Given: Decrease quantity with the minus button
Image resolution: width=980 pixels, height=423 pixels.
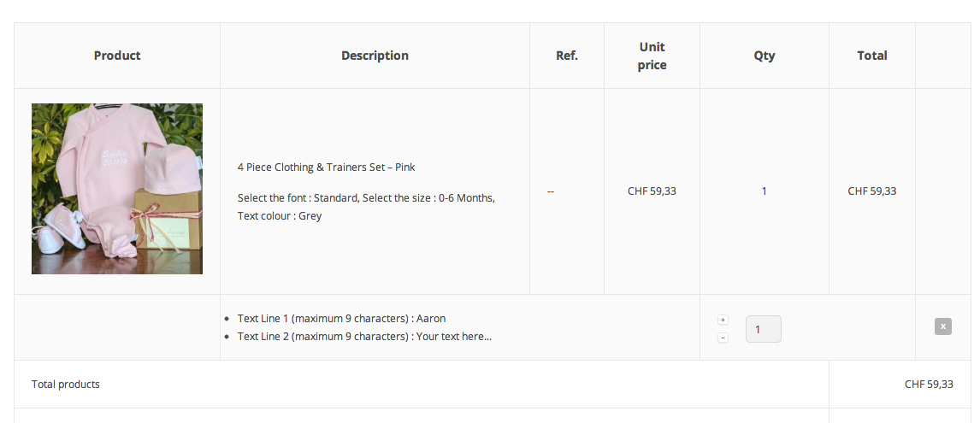Looking at the screenshot, I should tap(723, 338).
